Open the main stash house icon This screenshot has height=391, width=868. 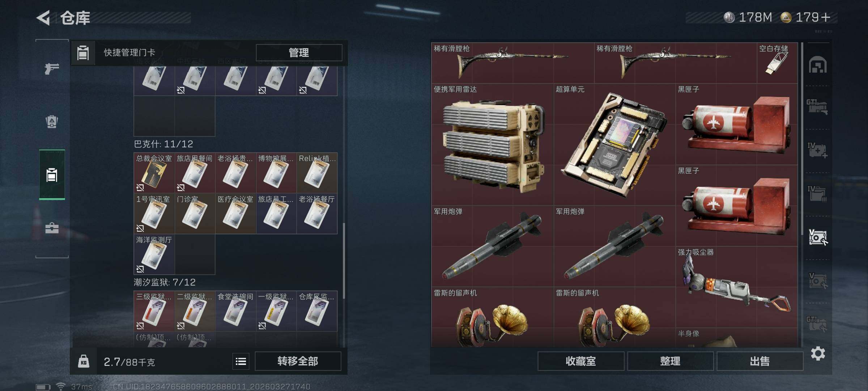[817, 65]
